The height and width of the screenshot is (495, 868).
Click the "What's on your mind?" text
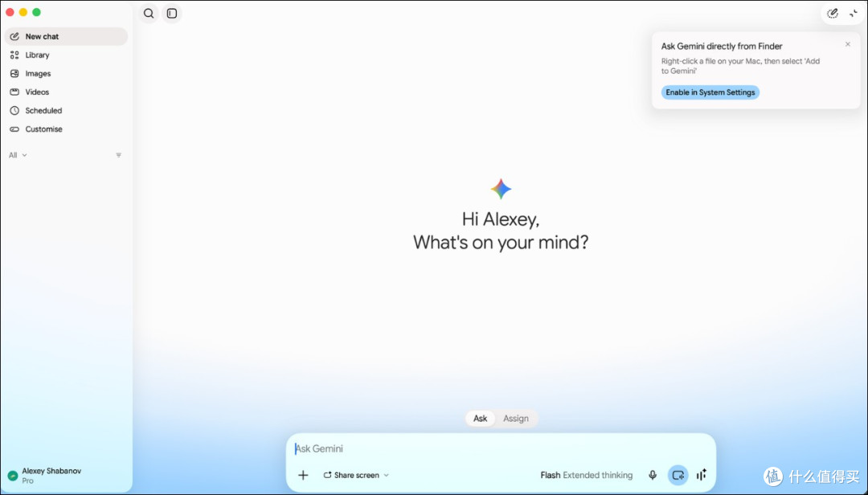[501, 243]
